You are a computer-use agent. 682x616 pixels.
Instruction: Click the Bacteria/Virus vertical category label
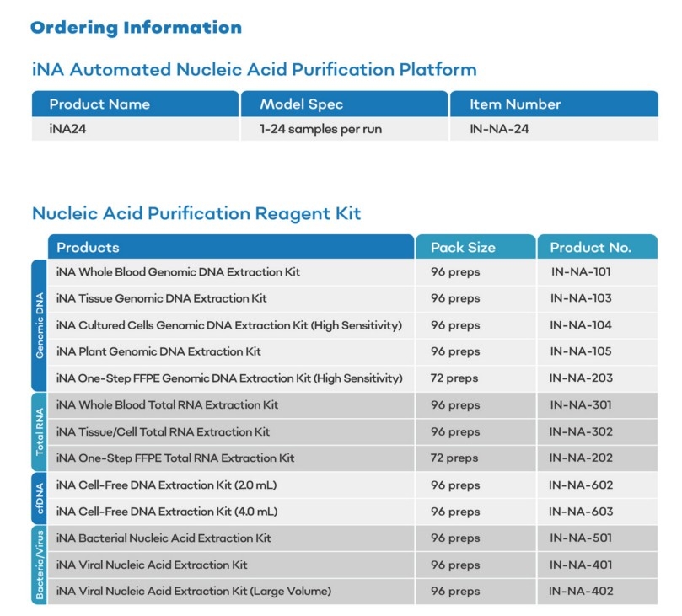[40, 565]
